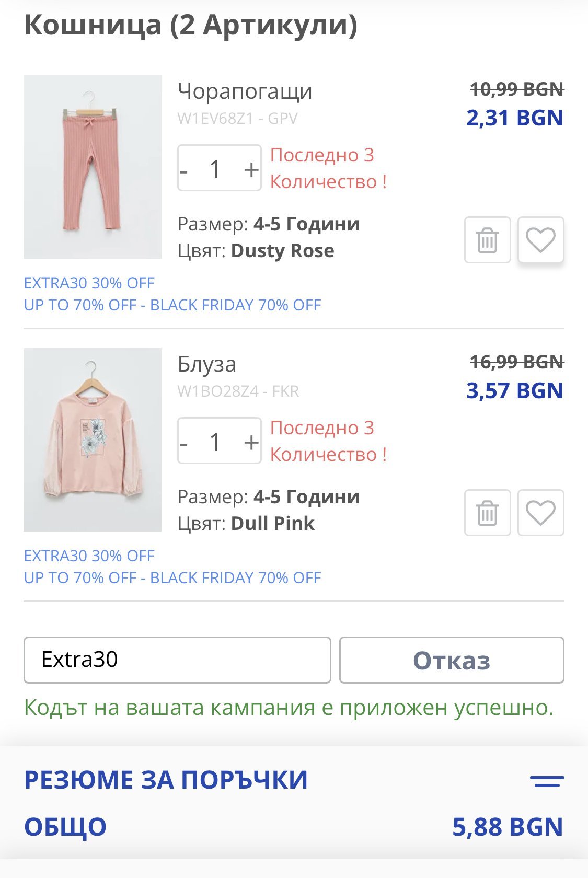Decrease Блуза quantity with minus button
This screenshot has width=588, height=878.
[x=184, y=442]
